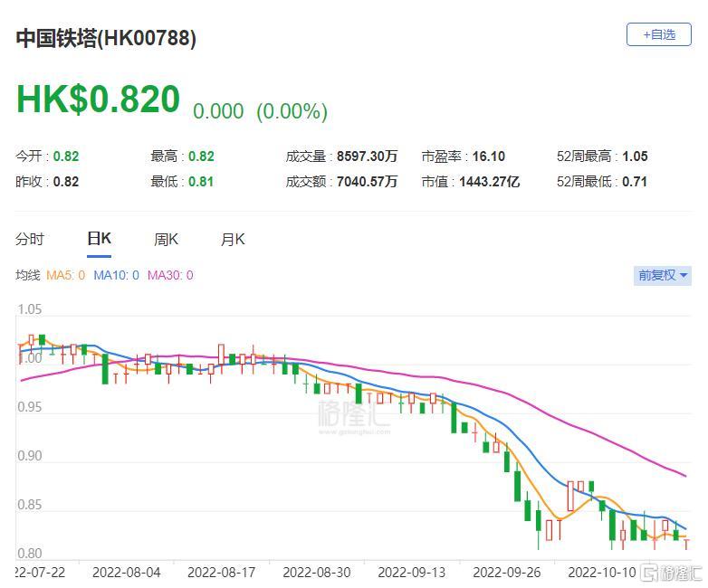Select the 日K tab
Image resolution: width=708 pixels, height=588 pixels.
99,239
